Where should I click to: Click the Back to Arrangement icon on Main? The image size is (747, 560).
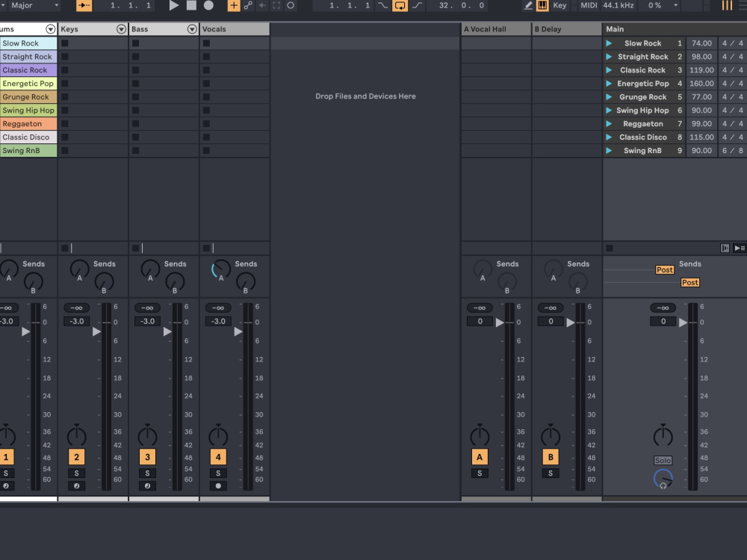point(725,248)
